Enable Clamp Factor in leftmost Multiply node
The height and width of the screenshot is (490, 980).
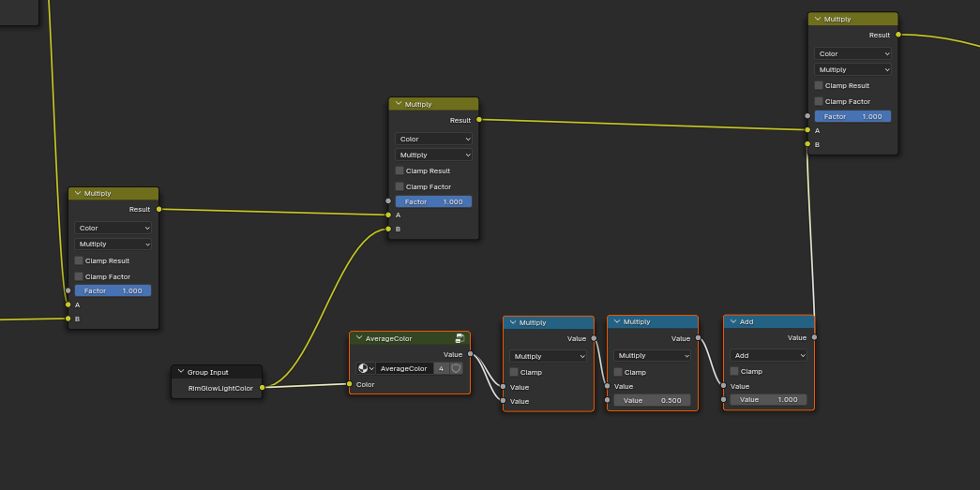[x=80, y=276]
